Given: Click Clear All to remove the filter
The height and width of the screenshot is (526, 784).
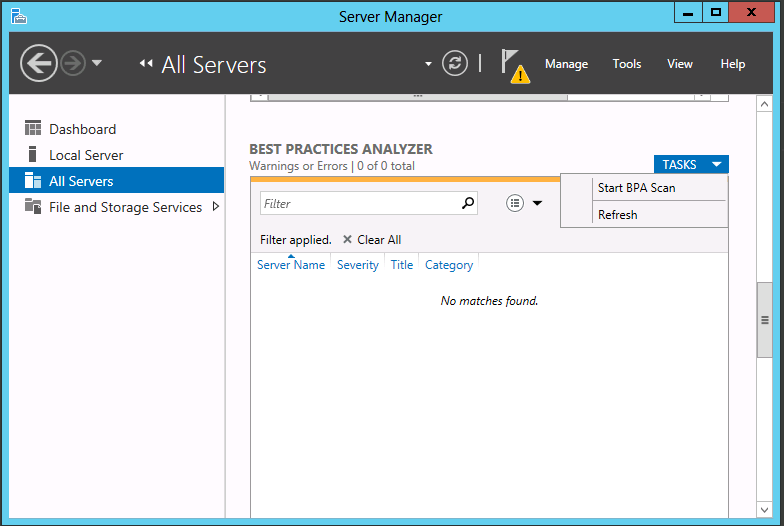Looking at the screenshot, I should point(372,240).
